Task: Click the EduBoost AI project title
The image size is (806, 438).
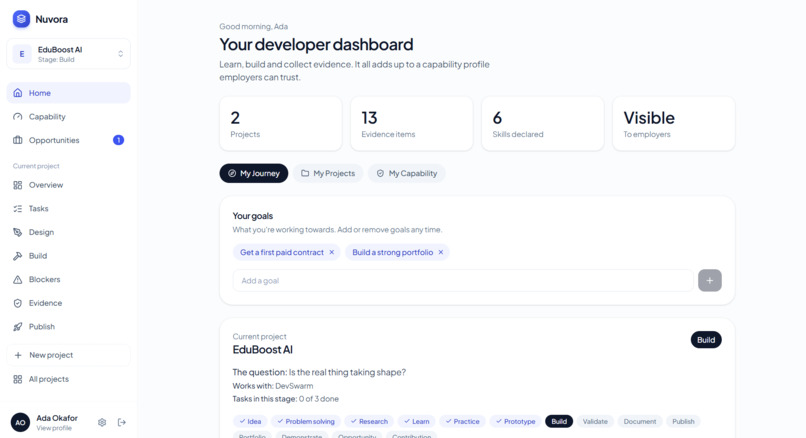Action: (x=263, y=350)
